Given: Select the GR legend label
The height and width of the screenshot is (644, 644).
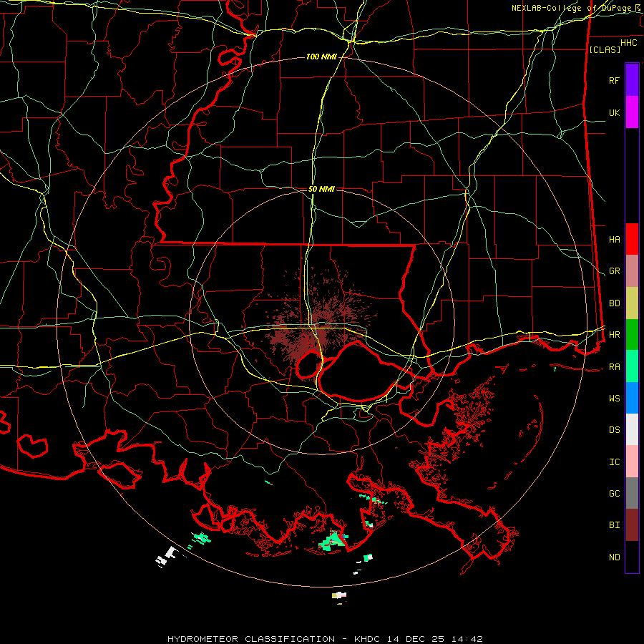Looking at the screenshot, I should (x=614, y=271).
